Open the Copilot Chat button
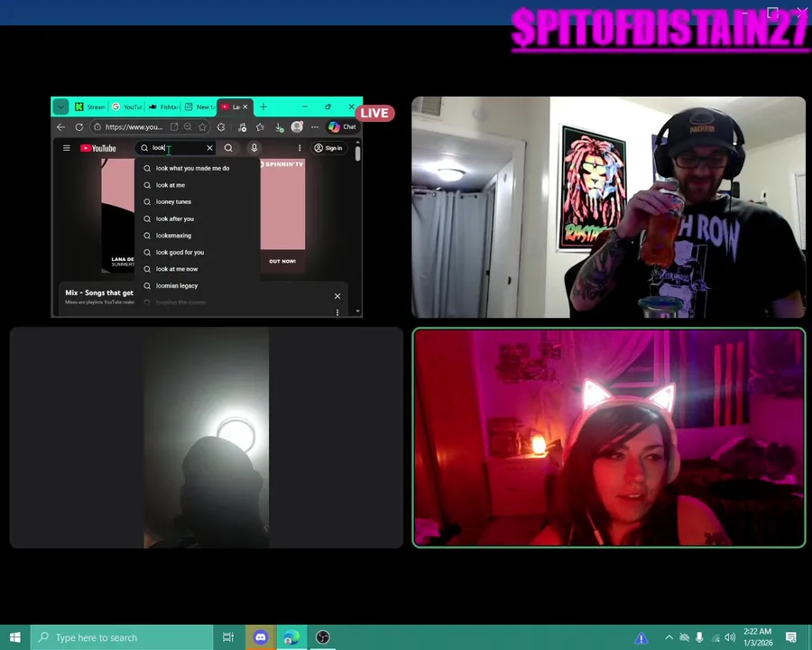The width and height of the screenshot is (812, 650). 342,127
